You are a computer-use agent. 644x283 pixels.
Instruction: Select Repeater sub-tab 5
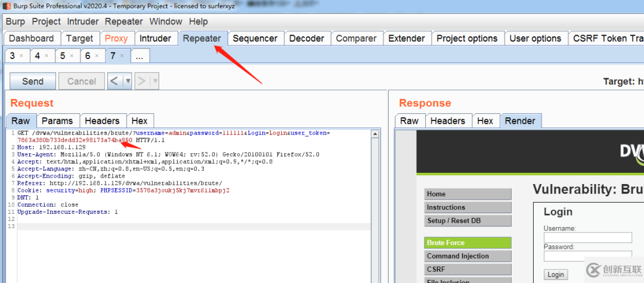tap(63, 56)
